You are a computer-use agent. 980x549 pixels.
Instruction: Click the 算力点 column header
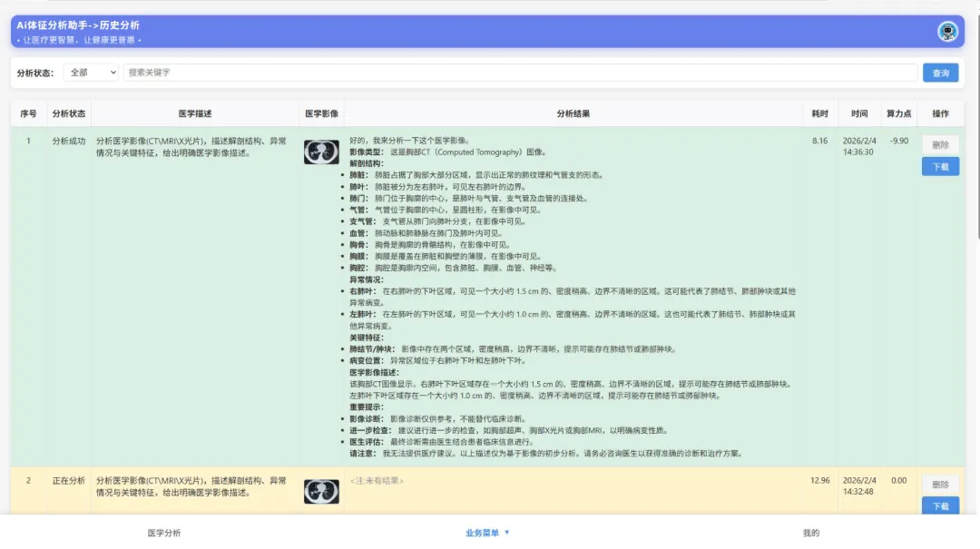point(898,113)
